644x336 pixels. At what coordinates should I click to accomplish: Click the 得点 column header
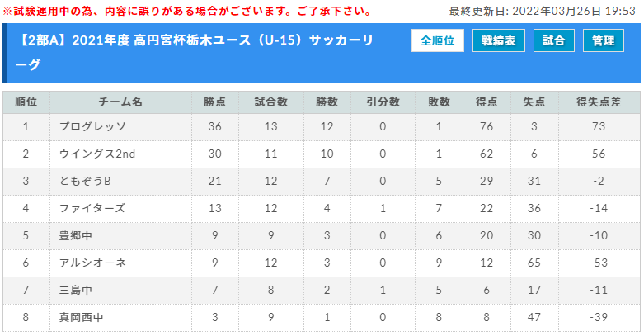tap(487, 102)
